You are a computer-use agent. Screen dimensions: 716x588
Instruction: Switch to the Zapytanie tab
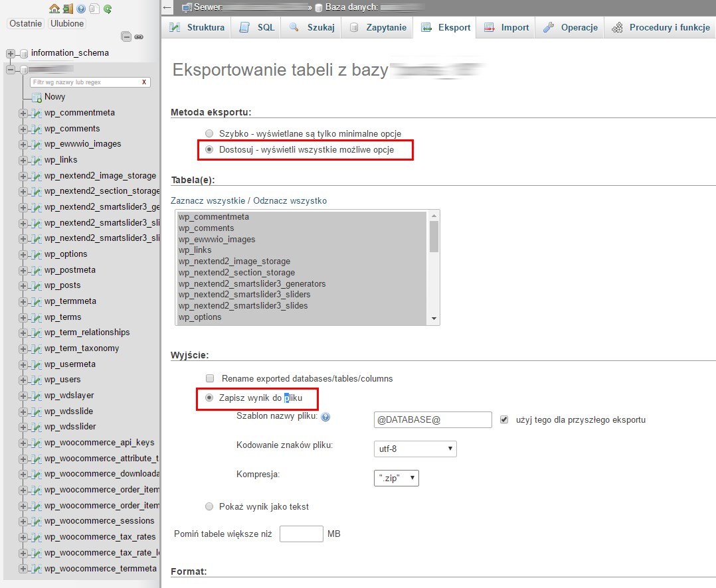(377, 27)
